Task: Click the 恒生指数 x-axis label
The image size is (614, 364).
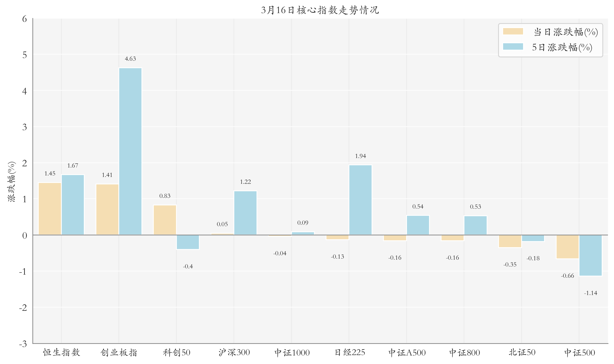Action: click(61, 353)
